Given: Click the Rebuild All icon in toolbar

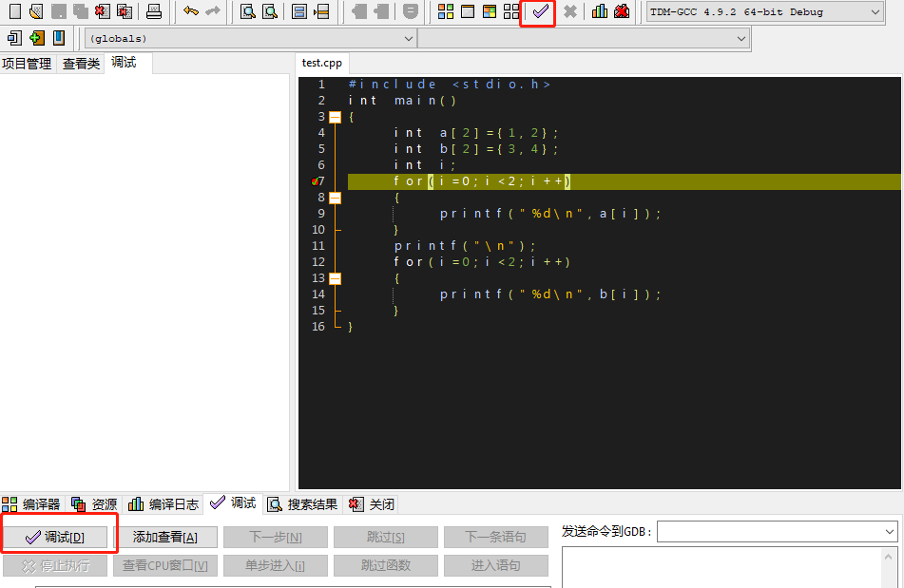Looking at the screenshot, I should point(511,12).
